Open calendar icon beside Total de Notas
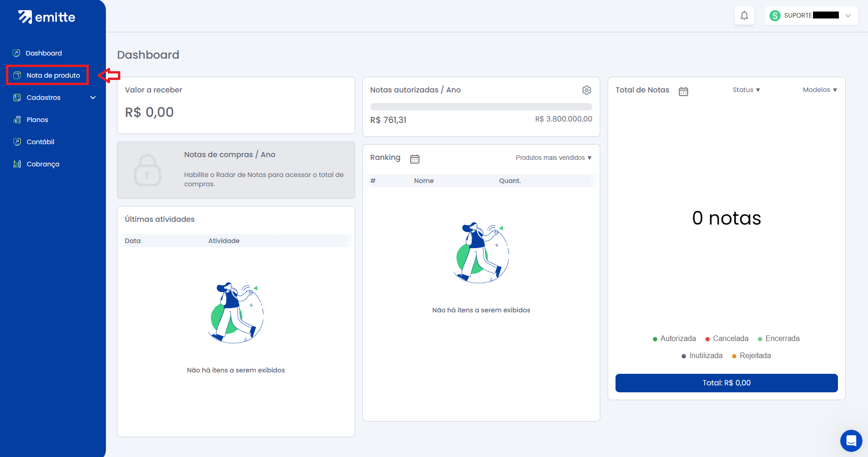Viewport: 868px width, 457px height. (x=683, y=91)
